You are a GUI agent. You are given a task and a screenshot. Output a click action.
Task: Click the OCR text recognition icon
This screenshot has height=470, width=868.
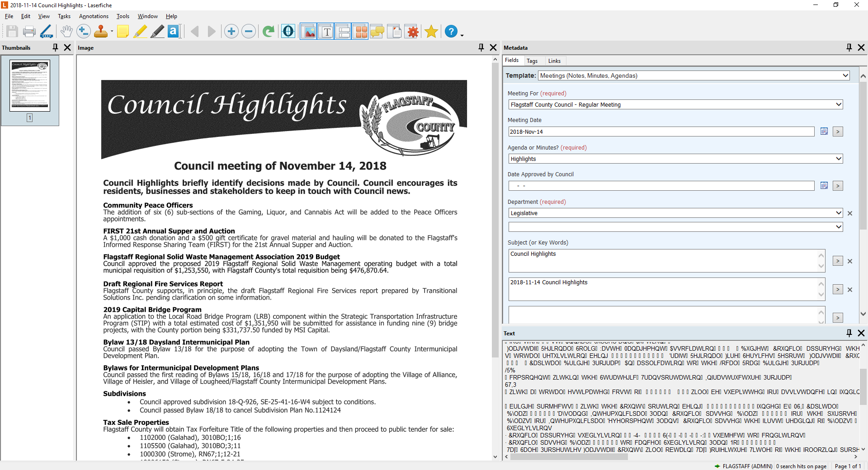(x=288, y=31)
